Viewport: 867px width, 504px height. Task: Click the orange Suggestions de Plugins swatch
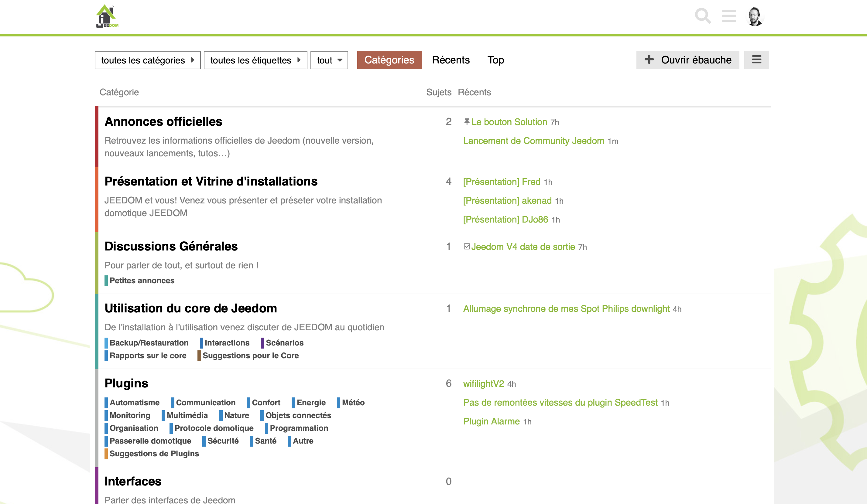coord(106,454)
